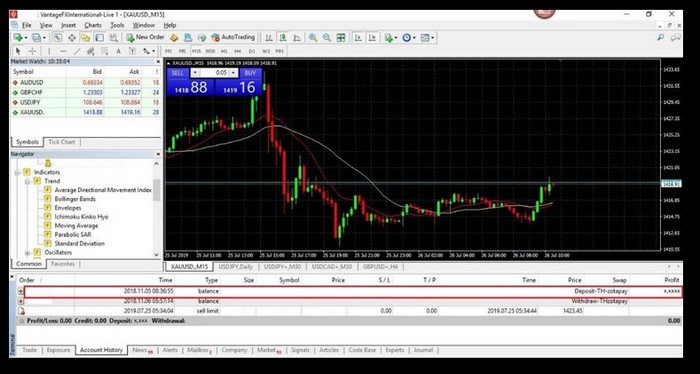This screenshot has width=700, height=374.
Task: Click the Tile Windows icon
Action: coord(341,38)
